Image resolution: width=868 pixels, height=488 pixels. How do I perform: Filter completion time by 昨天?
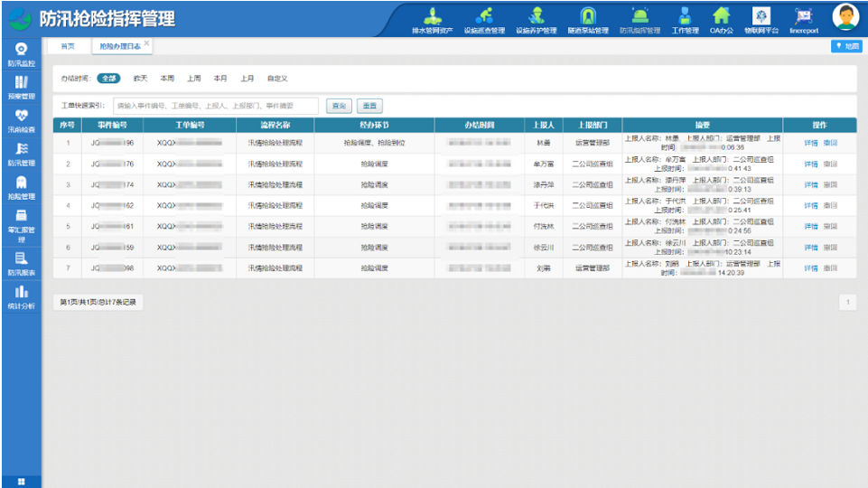(x=141, y=78)
